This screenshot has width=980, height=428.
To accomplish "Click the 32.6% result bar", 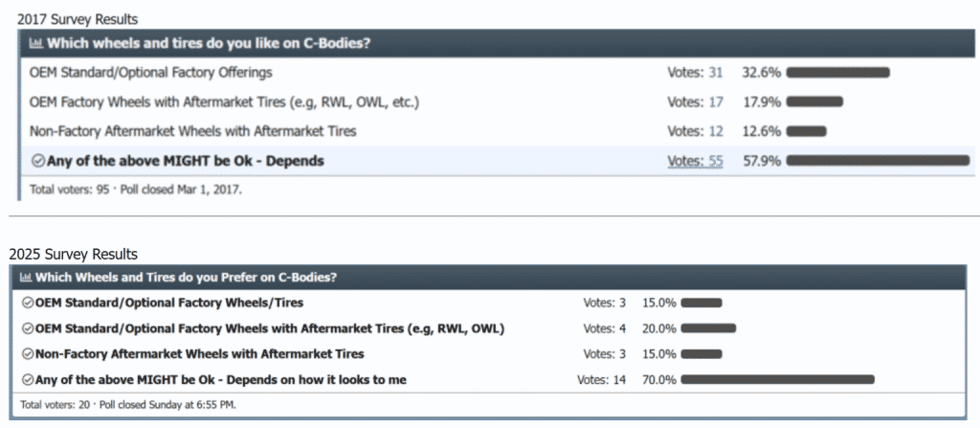I will (837, 72).
